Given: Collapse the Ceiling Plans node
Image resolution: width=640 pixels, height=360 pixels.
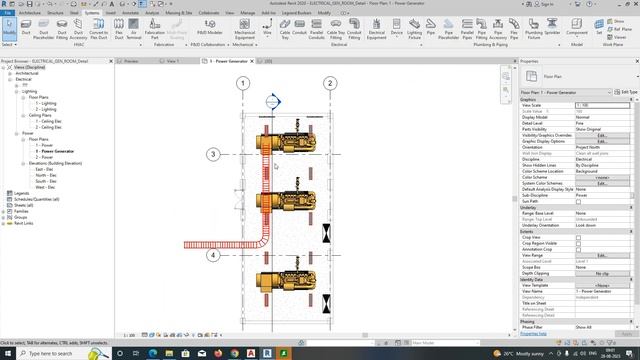Looking at the screenshot, I should click(23, 116).
